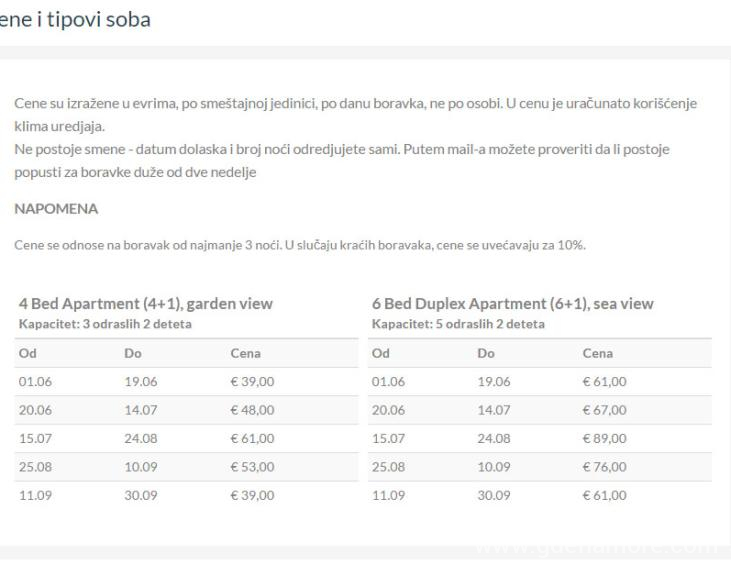Click the 'Do' column header in garden view table

(133, 353)
